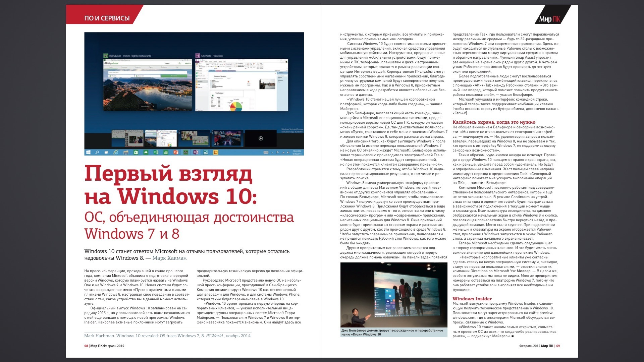Click the paragraph starting 'Система Windows 10 будет совместима'

(x=393, y=69)
